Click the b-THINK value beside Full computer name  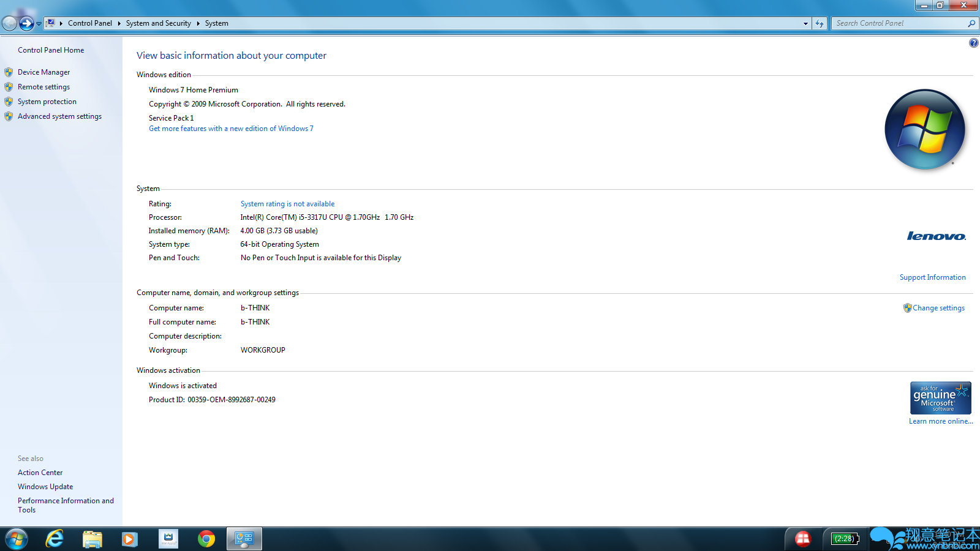(255, 322)
